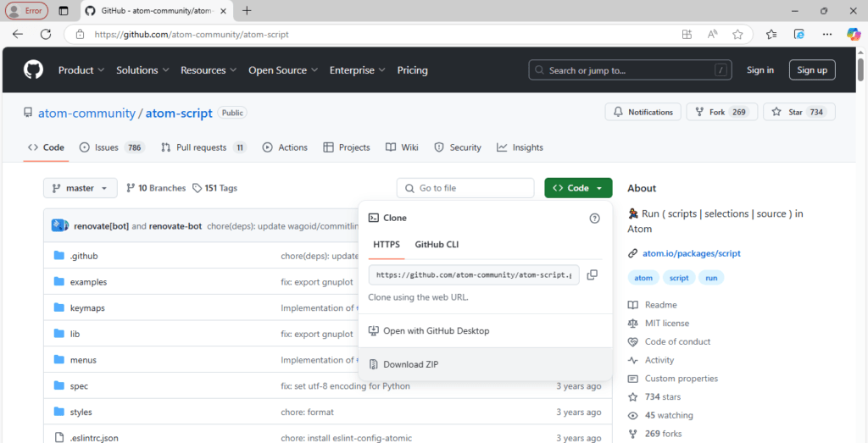The image size is (868, 443).
Task: Click browser back arrow
Action: [18, 34]
